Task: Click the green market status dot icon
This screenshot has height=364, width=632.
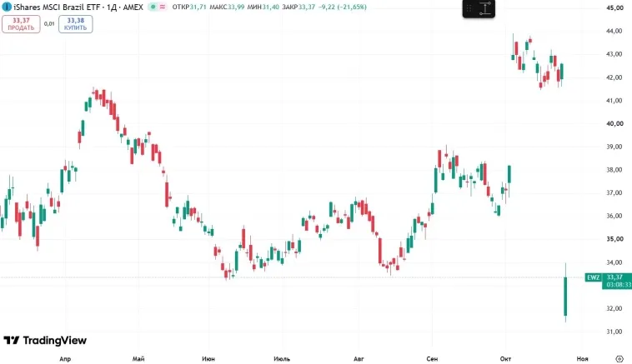Action: 153,7
